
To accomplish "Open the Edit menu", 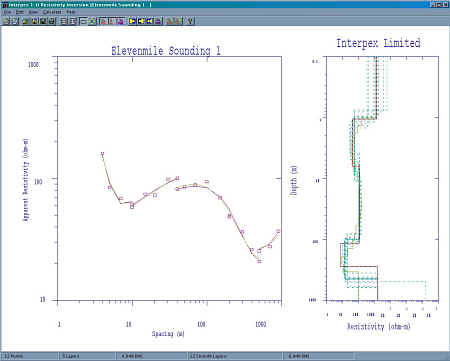I will tap(20, 12).
